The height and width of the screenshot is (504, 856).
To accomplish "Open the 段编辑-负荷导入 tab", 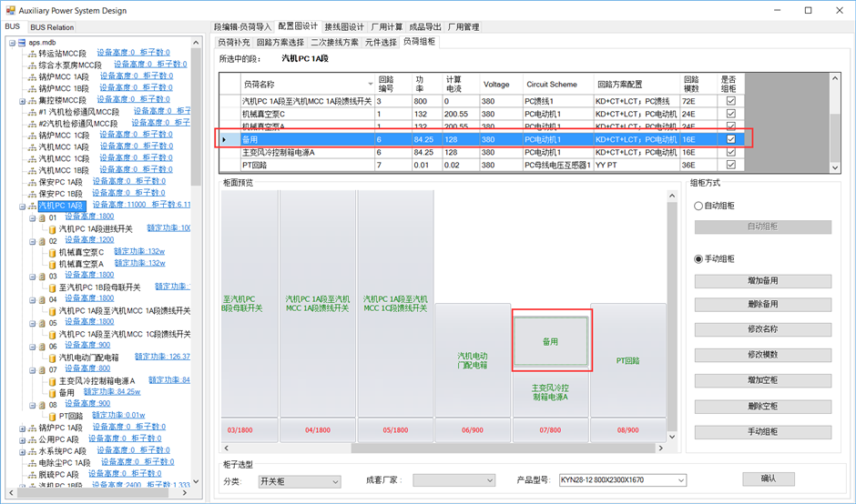I will tap(242, 26).
